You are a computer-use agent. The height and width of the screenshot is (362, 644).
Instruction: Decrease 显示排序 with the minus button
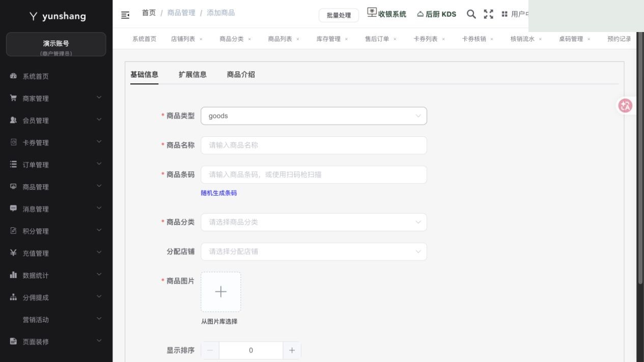tap(210, 350)
